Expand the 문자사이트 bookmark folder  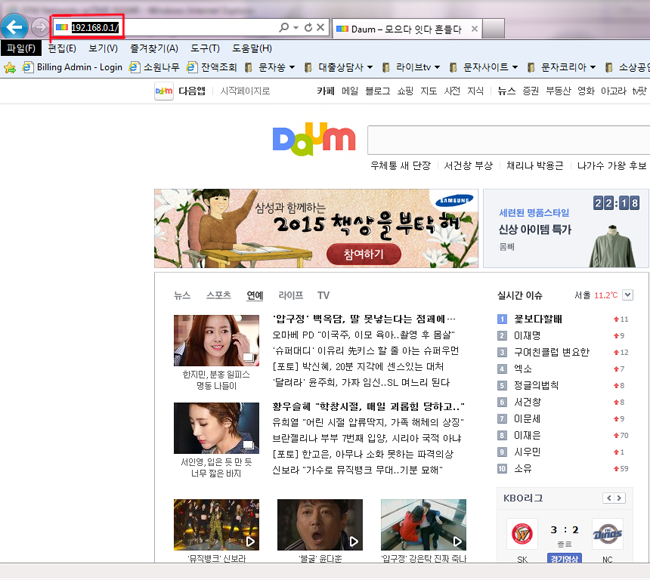484,67
